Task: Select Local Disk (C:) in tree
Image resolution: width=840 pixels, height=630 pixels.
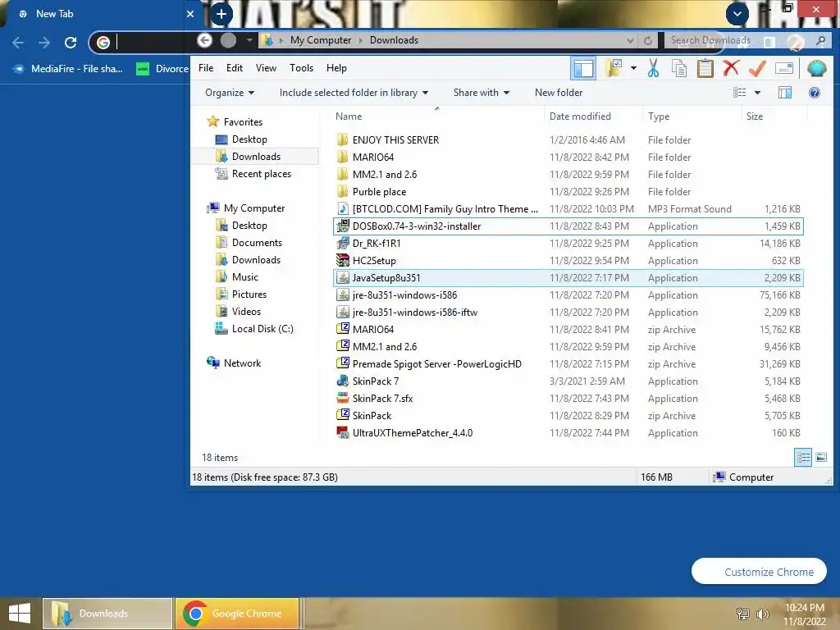Action: click(x=262, y=329)
